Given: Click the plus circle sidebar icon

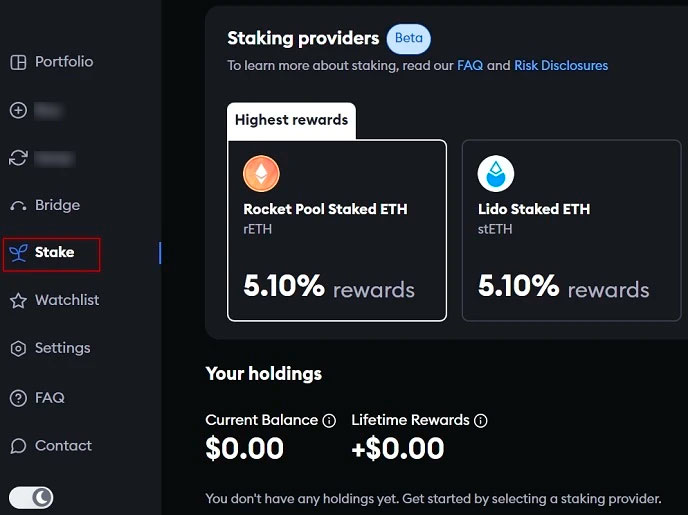Looking at the screenshot, I should click(18, 110).
